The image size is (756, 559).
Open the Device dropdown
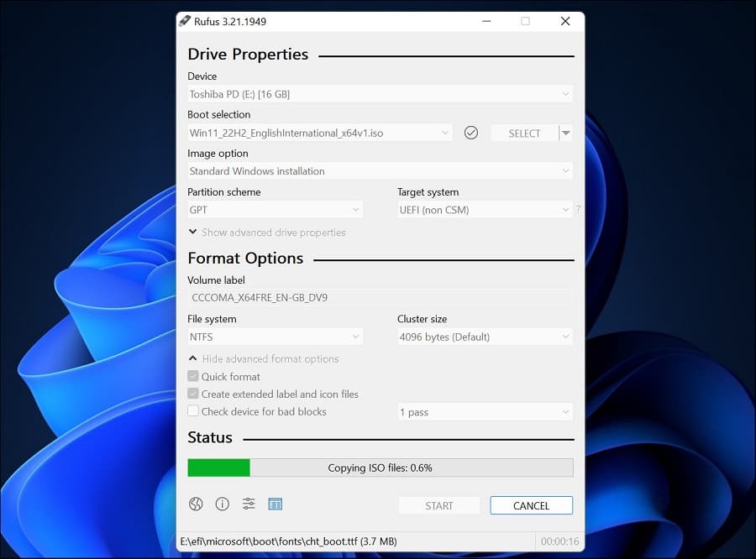coord(380,95)
